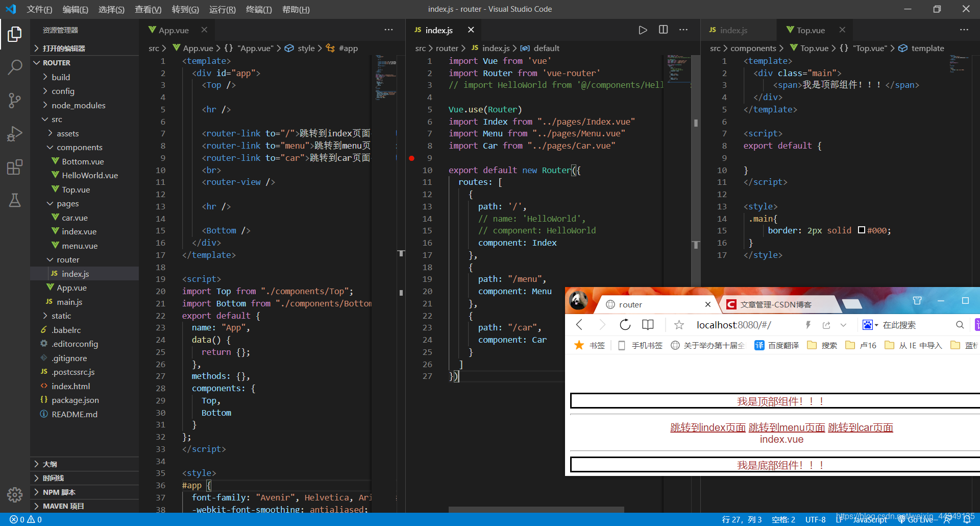
Task: Toggle the breakpoint on line 9
Action: (x=411, y=158)
